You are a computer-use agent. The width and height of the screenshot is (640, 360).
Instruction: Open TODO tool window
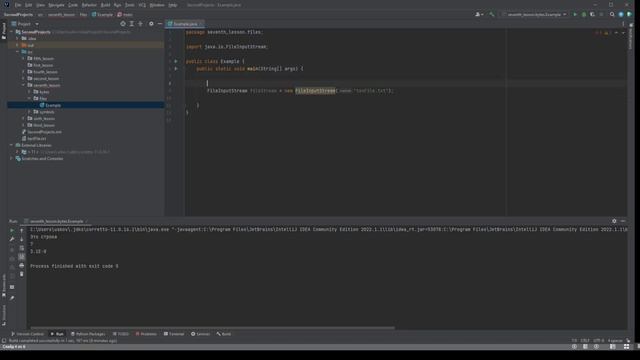click(120, 334)
